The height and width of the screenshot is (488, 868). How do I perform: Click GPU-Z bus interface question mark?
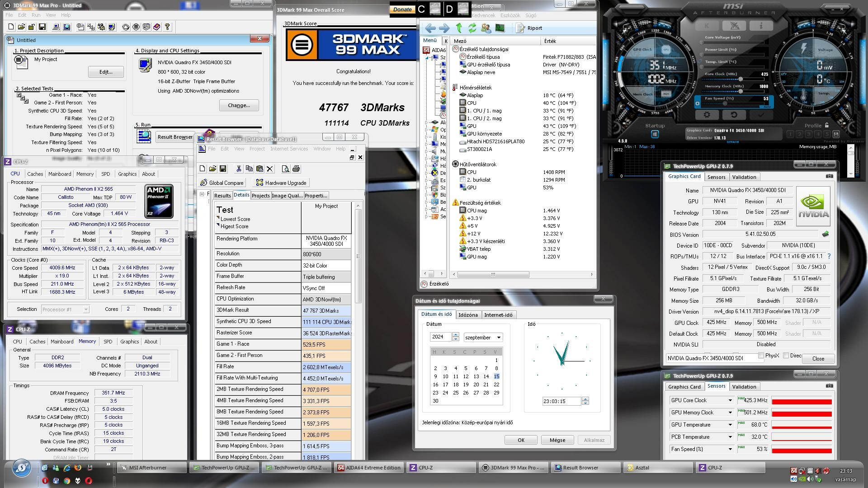click(829, 256)
